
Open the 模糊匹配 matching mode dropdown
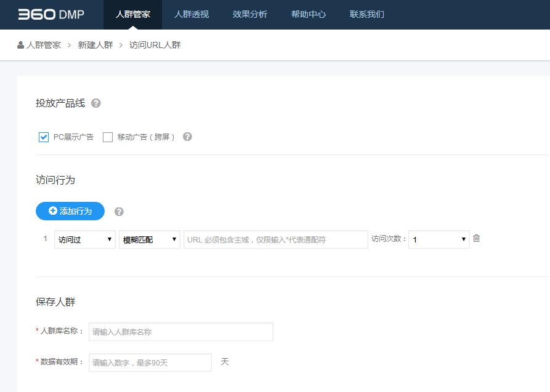149,239
